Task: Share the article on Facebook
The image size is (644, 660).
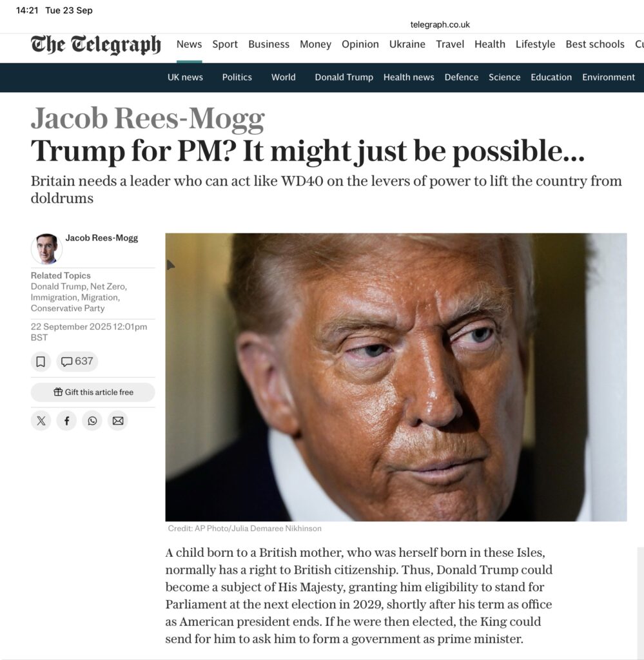Action: point(66,420)
